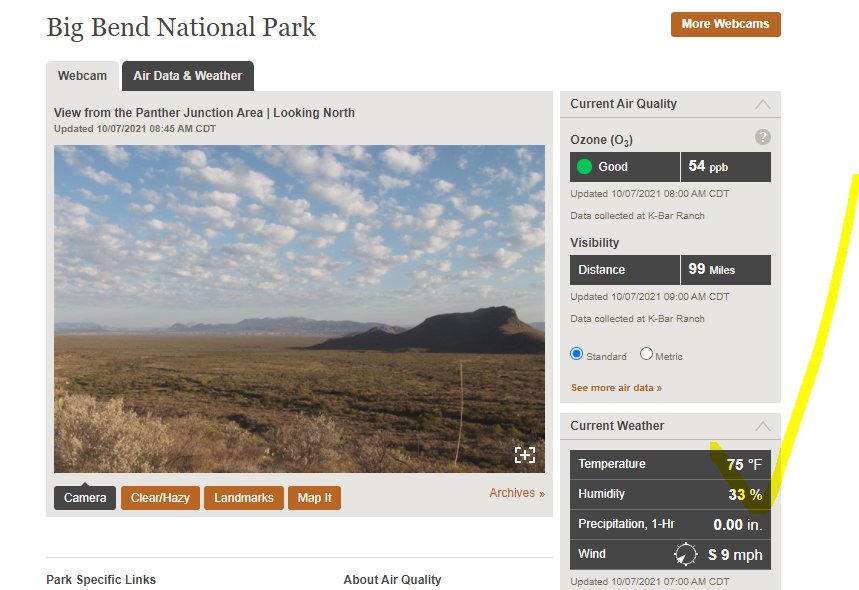Click the Park Specific Links heading
The height and width of the screenshot is (590, 859).
[101, 580]
